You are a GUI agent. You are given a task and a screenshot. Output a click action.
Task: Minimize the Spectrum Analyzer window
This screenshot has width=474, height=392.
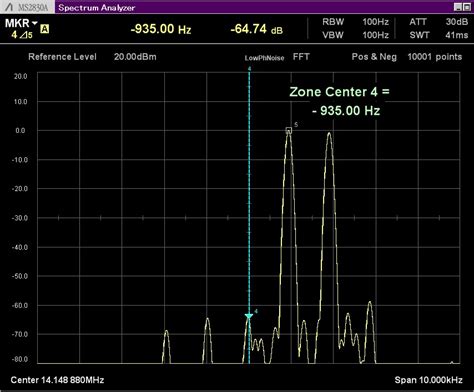tap(458, 7)
